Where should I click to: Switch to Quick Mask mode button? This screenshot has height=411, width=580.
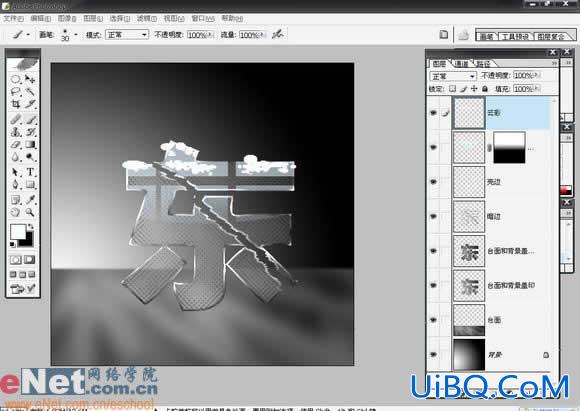pos(30,260)
